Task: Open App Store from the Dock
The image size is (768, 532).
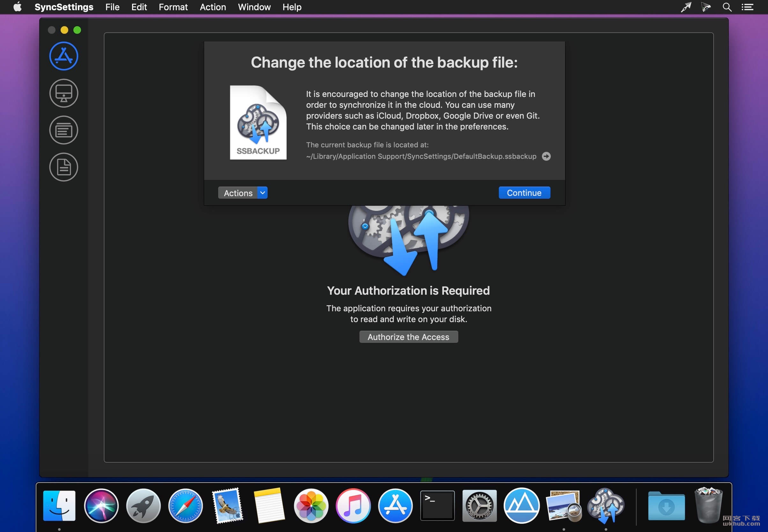Action: [395, 506]
